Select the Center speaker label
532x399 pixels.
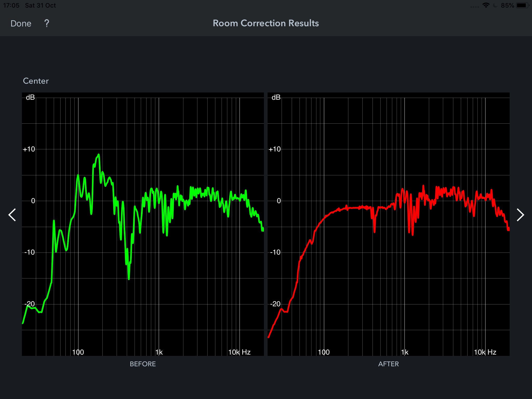[x=36, y=81]
